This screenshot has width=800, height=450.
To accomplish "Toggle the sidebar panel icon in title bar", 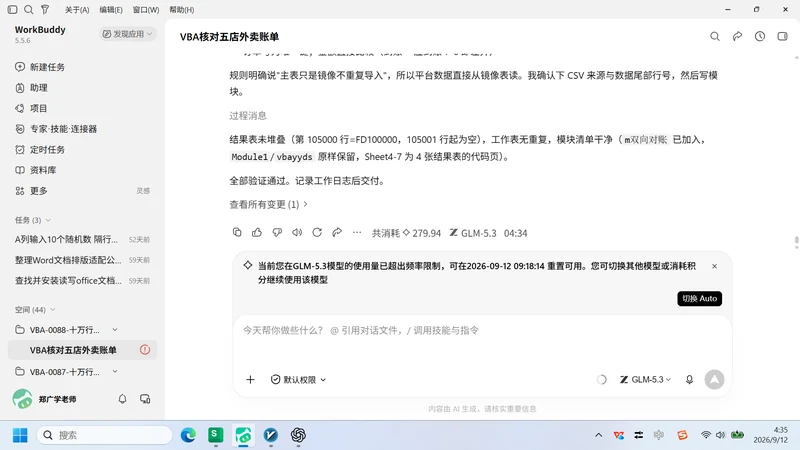I will (13, 9).
